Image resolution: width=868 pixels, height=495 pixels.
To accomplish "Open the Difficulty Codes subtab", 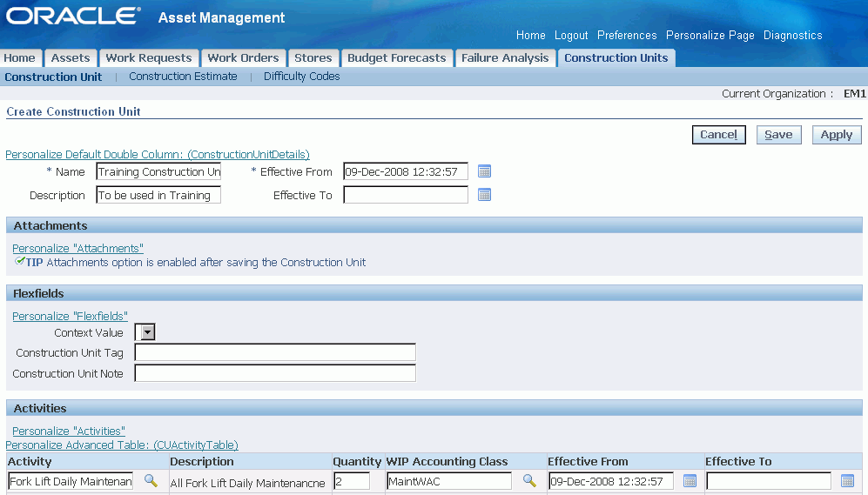I will tap(302, 77).
